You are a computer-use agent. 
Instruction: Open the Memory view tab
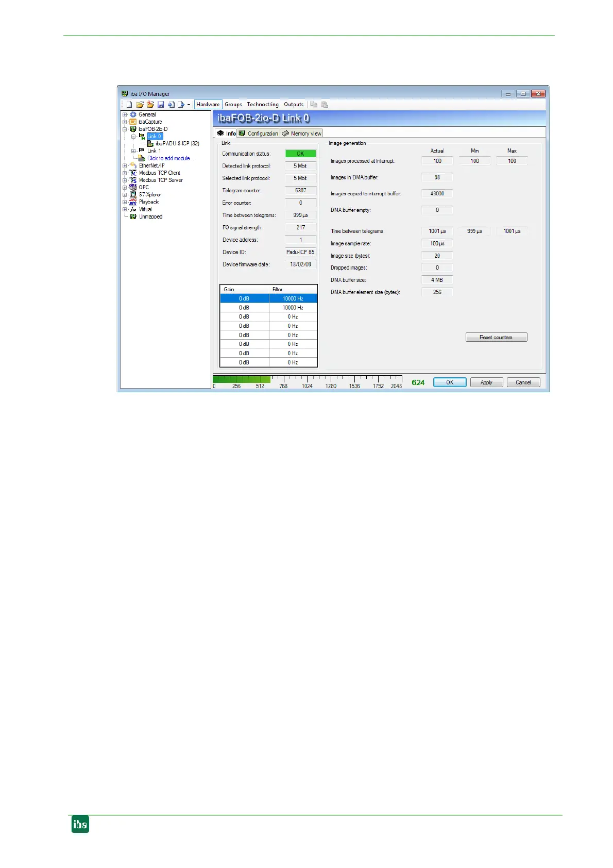coord(302,133)
